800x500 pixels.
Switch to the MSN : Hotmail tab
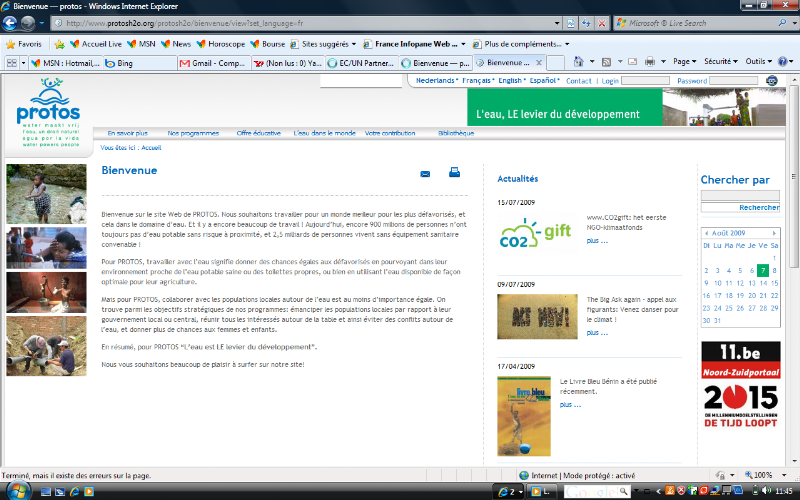64,63
